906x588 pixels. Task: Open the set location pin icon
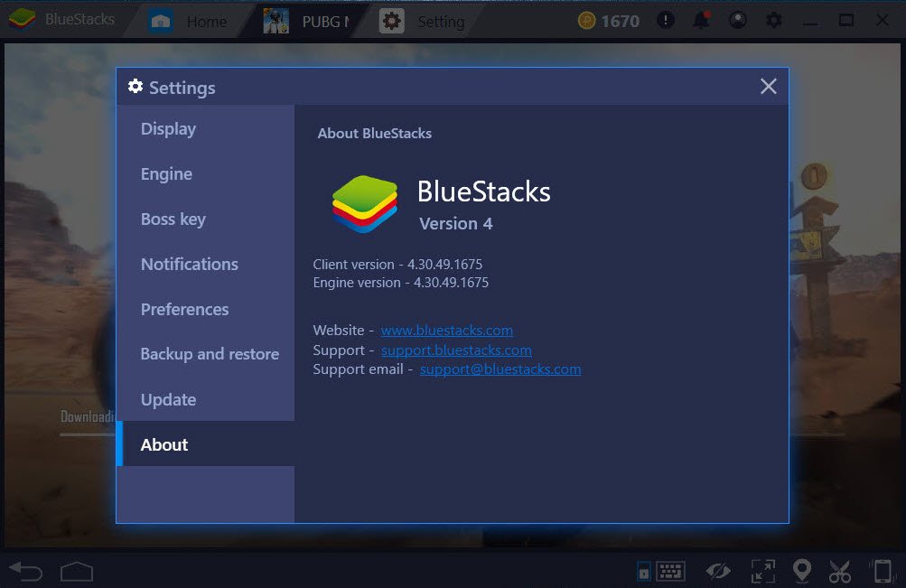[x=801, y=571]
